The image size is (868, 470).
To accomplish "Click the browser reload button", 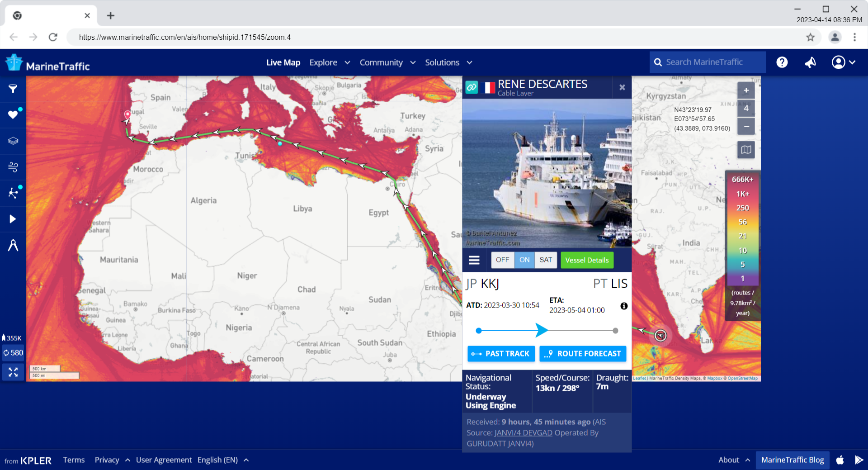I will (53, 37).
